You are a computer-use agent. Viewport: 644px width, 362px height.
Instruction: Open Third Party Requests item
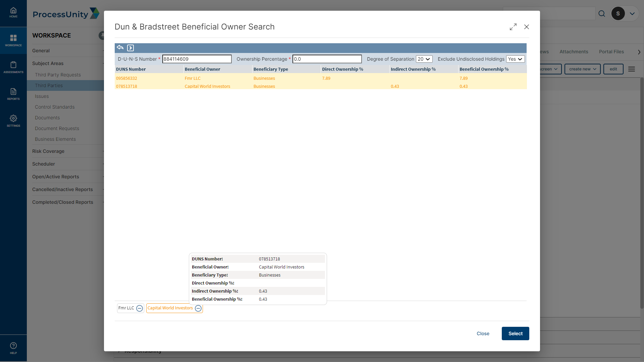(x=58, y=75)
